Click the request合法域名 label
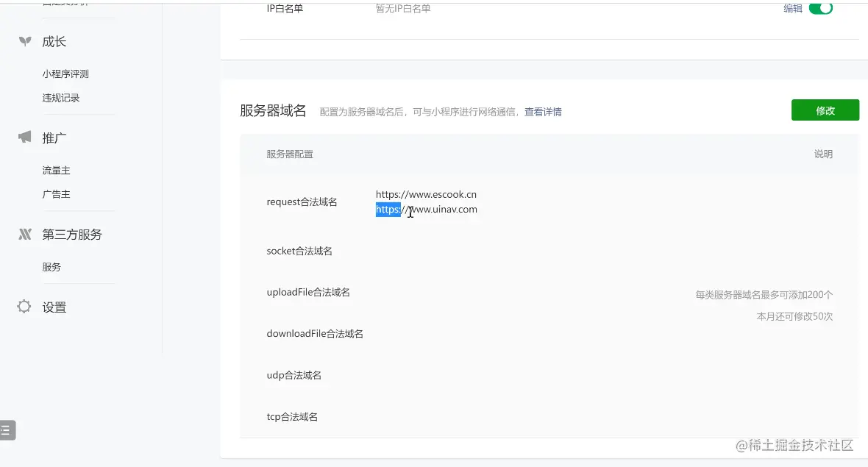 coord(302,202)
